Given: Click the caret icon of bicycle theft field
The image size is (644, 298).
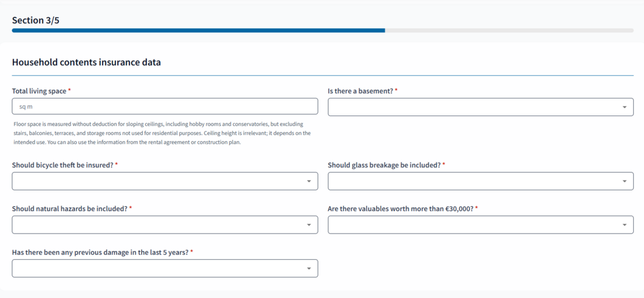Looking at the screenshot, I should pyautogui.click(x=309, y=181).
